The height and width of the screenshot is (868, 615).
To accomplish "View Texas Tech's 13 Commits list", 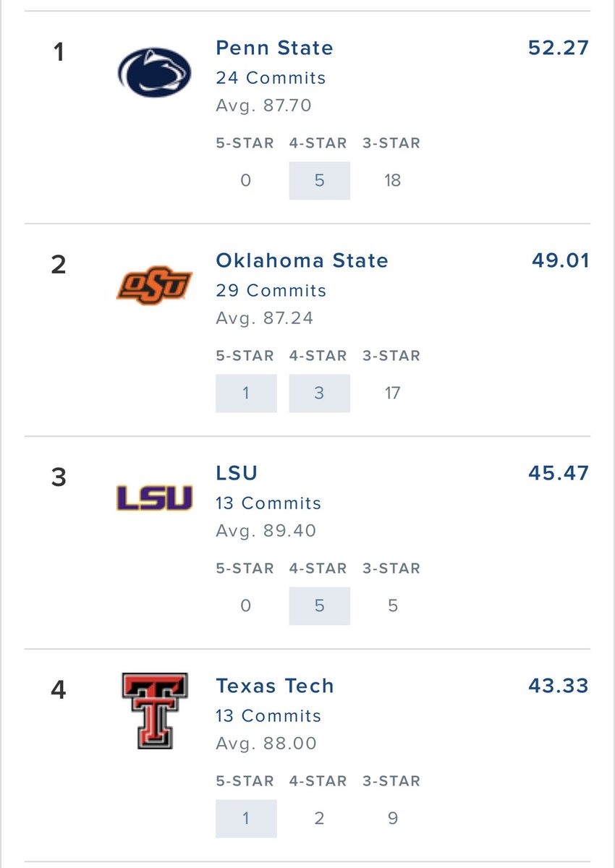I will click(x=268, y=715).
